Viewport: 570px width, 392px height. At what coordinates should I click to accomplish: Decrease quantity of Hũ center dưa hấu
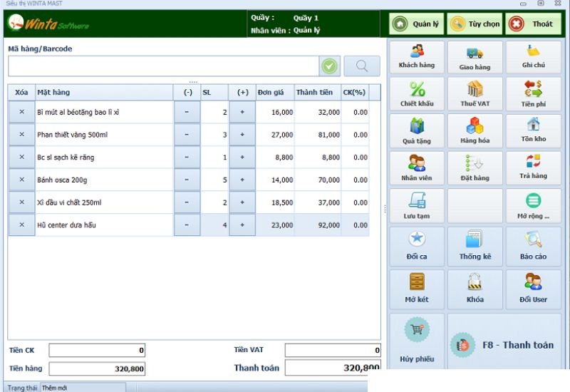coord(187,225)
